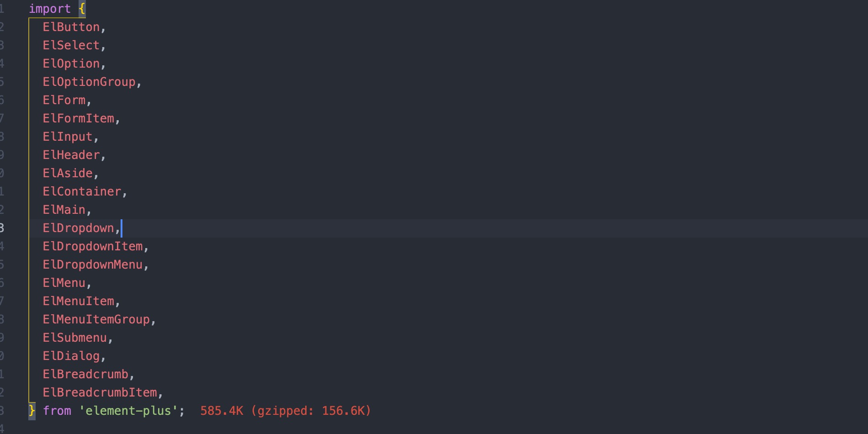Screen dimensions: 868x434
Task: Click on the ElOptionGroup identifier
Action: (x=89, y=82)
